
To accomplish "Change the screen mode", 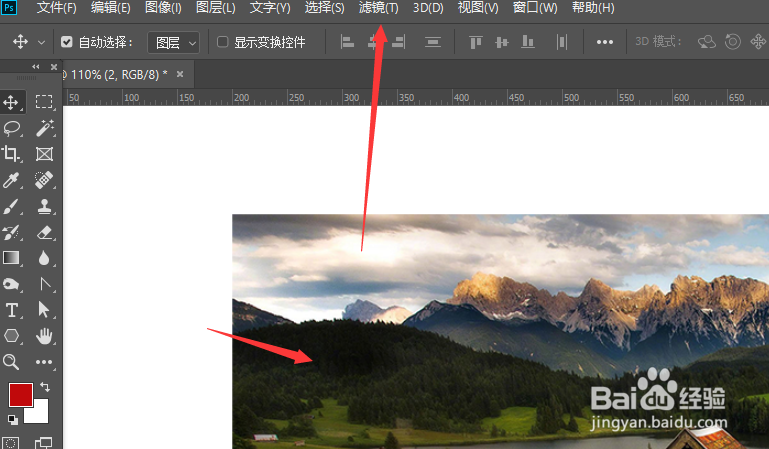I will (44, 443).
